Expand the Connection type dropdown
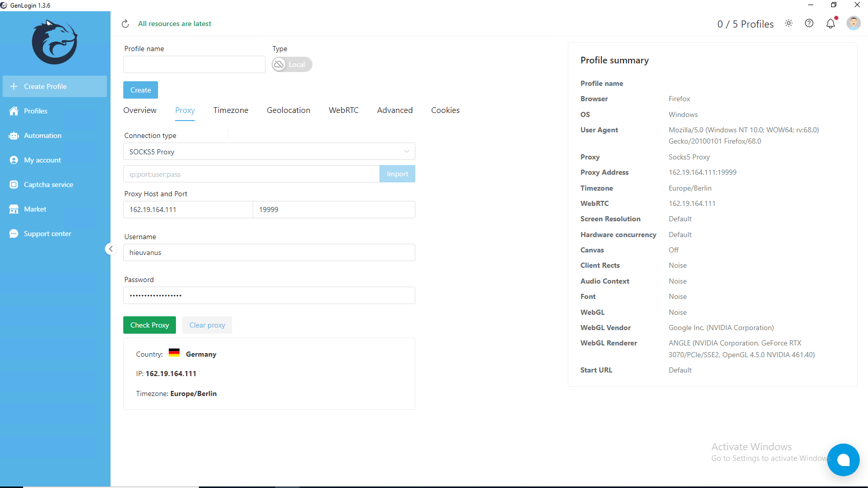This screenshot has width=868, height=488. point(269,152)
